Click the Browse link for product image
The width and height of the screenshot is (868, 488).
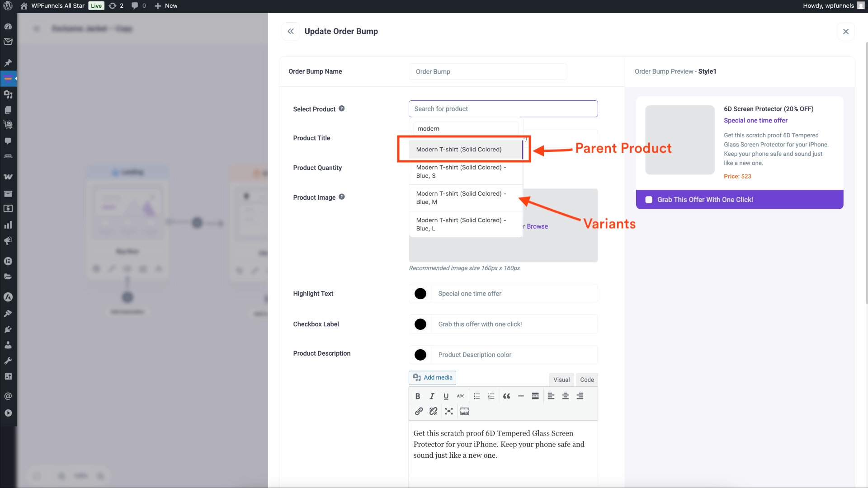[x=536, y=226]
